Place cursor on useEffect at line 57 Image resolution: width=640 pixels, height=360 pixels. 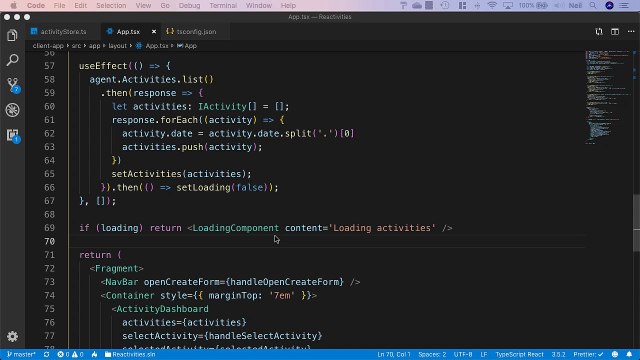click(103, 66)
